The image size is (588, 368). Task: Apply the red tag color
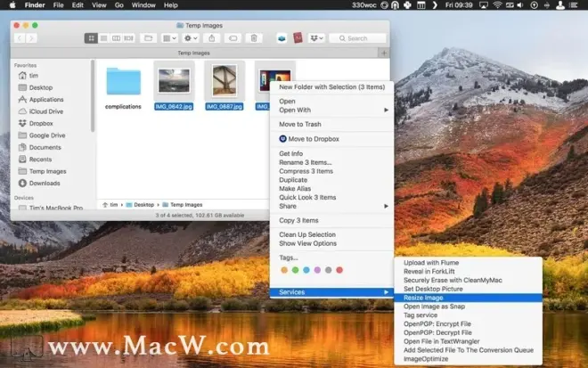(x=339, y=270)
